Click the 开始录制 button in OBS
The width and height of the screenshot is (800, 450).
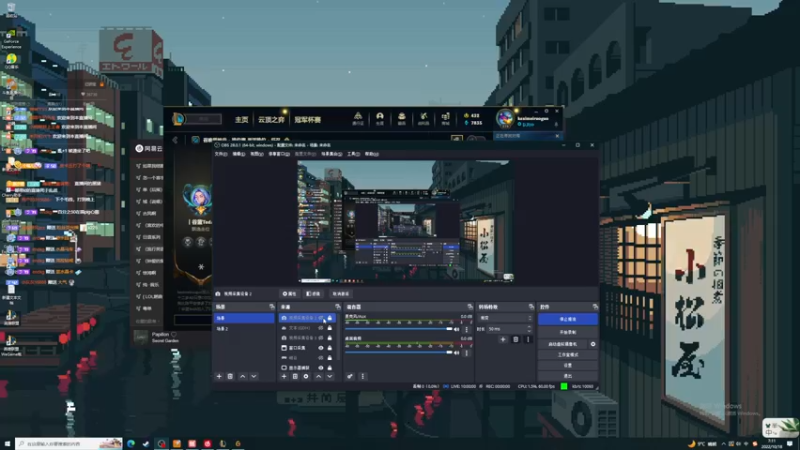click(x=568, y=332)
